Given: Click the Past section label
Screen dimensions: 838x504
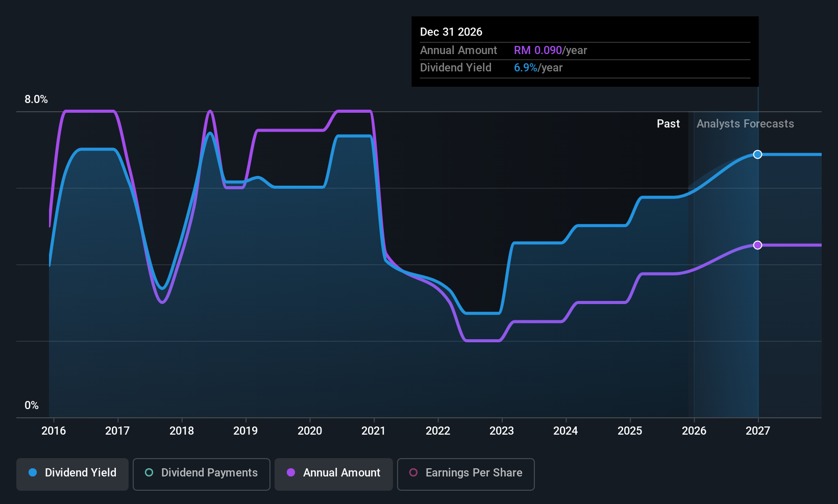Looking at the screenshot, I should coord(668,124).
